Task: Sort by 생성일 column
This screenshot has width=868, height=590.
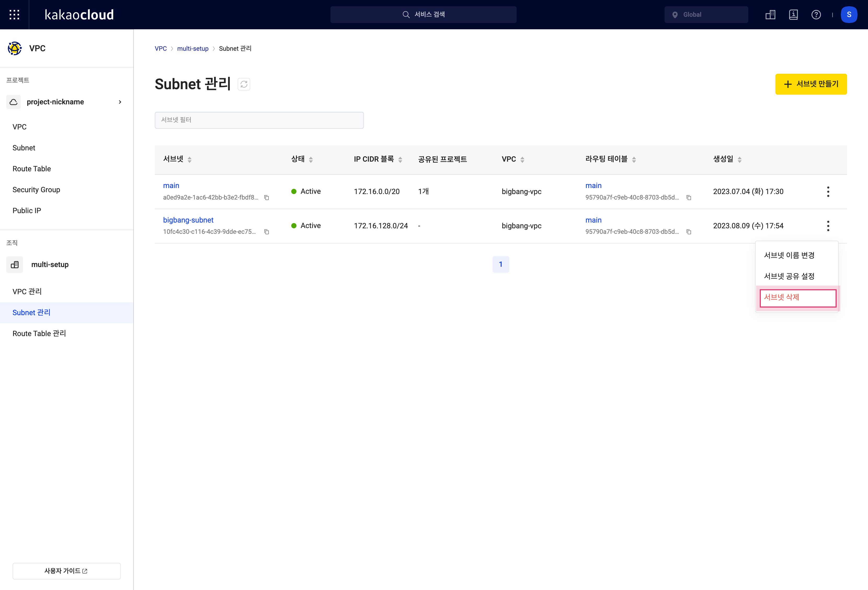Action: [740, 160]
